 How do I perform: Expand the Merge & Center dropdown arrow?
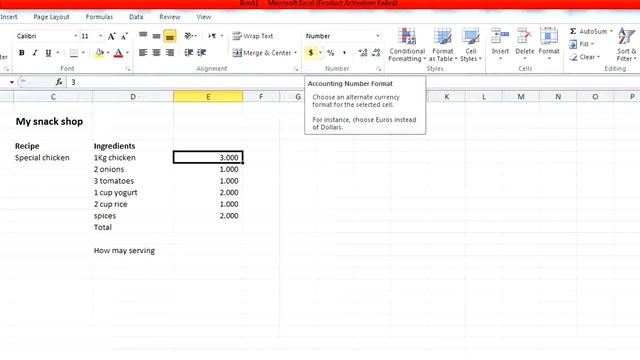click(x=295, y=53)
